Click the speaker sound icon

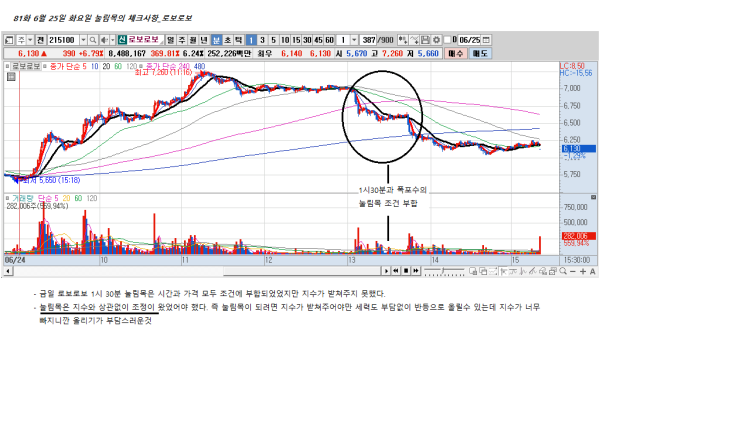coord(104,40)
